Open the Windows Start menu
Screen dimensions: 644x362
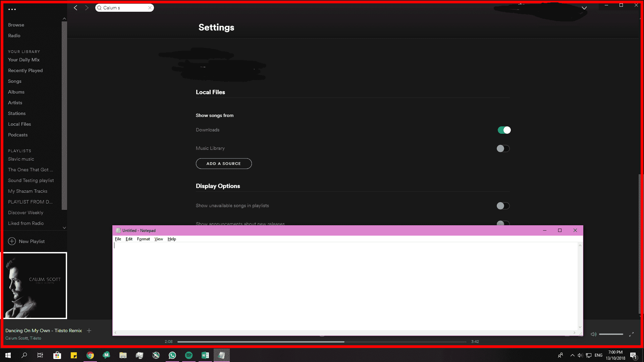point(8,355)
